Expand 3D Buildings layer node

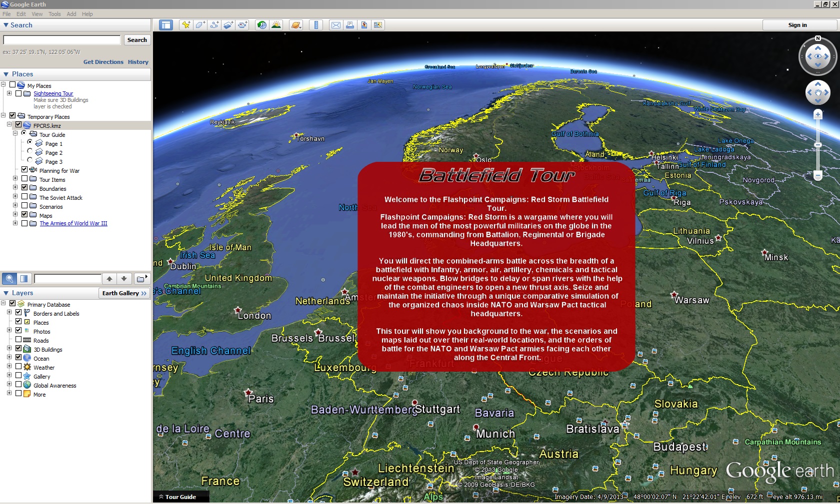9,348
